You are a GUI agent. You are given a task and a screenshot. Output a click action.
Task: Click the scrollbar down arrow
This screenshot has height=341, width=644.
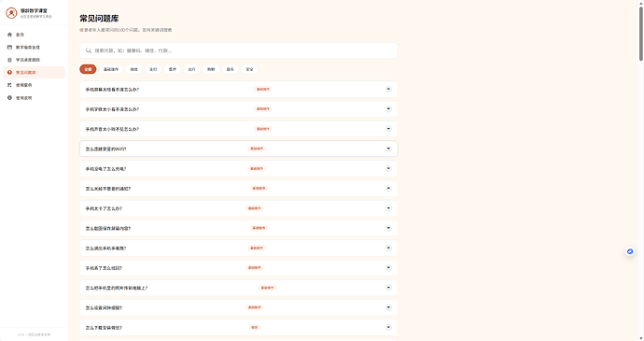(x=640, y=338)
